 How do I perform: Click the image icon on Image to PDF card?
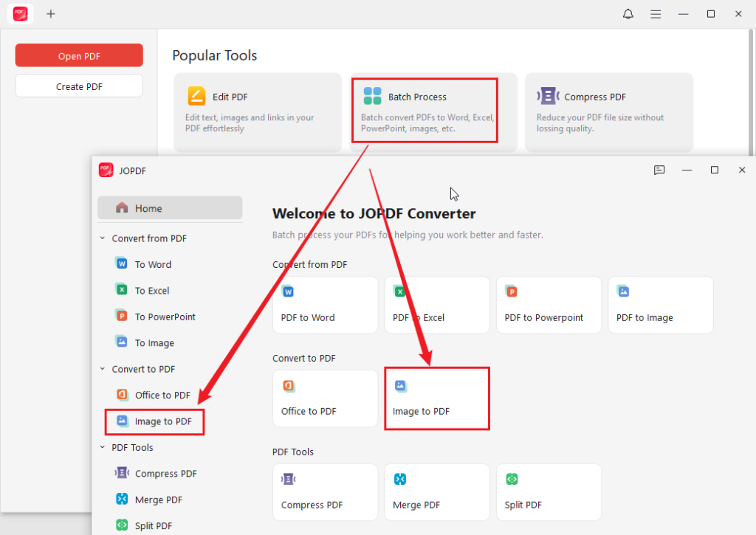tap(400, 386)
